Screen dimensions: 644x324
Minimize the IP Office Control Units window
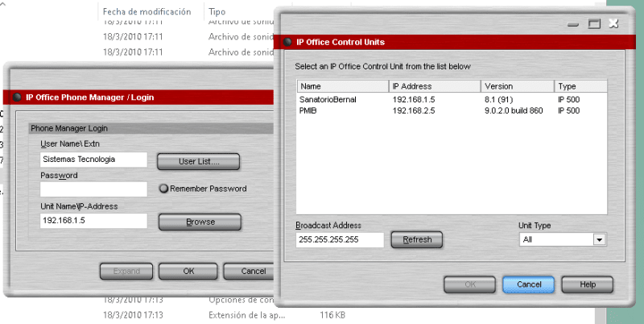click(x=572, y=24)
